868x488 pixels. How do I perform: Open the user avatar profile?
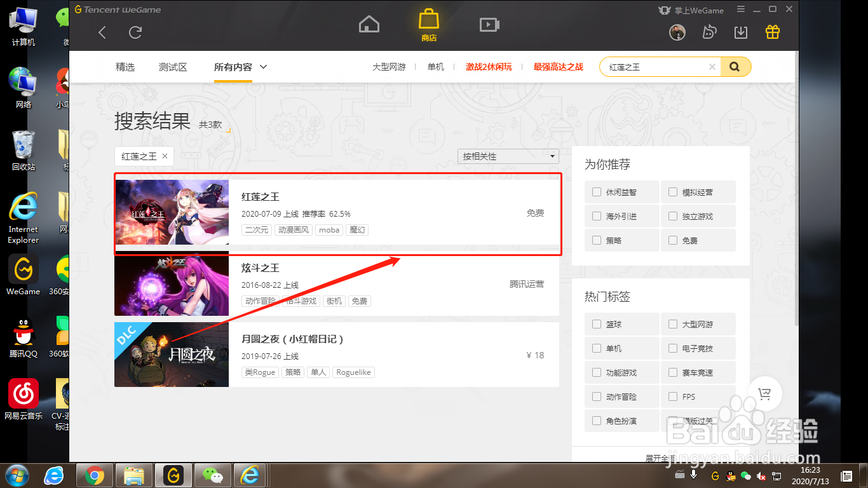pyautogui.click(x=677, y=32)
